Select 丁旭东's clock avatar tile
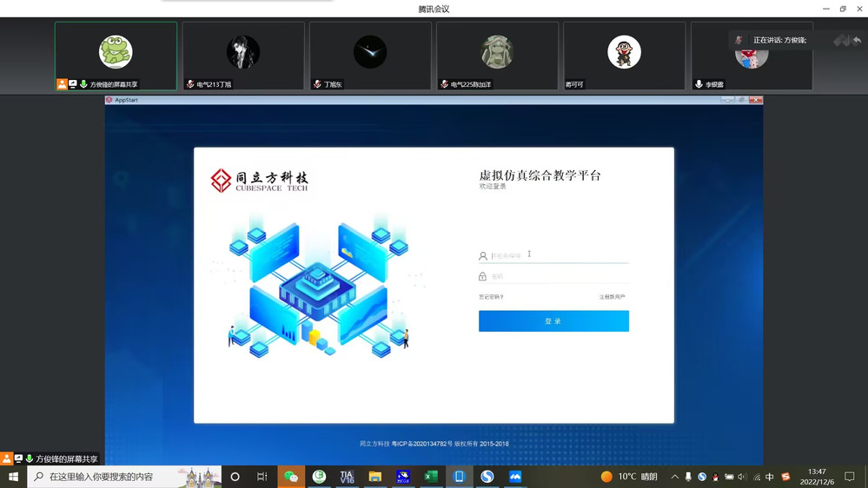The width and height of the screenshot is (868, 488). (x=370, y=52)
